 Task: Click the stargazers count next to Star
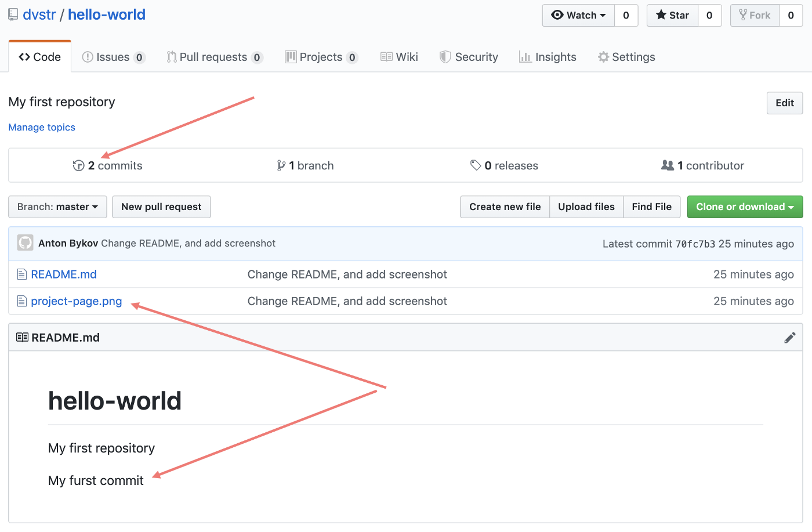pyautogui.click(x=709, y=16)
